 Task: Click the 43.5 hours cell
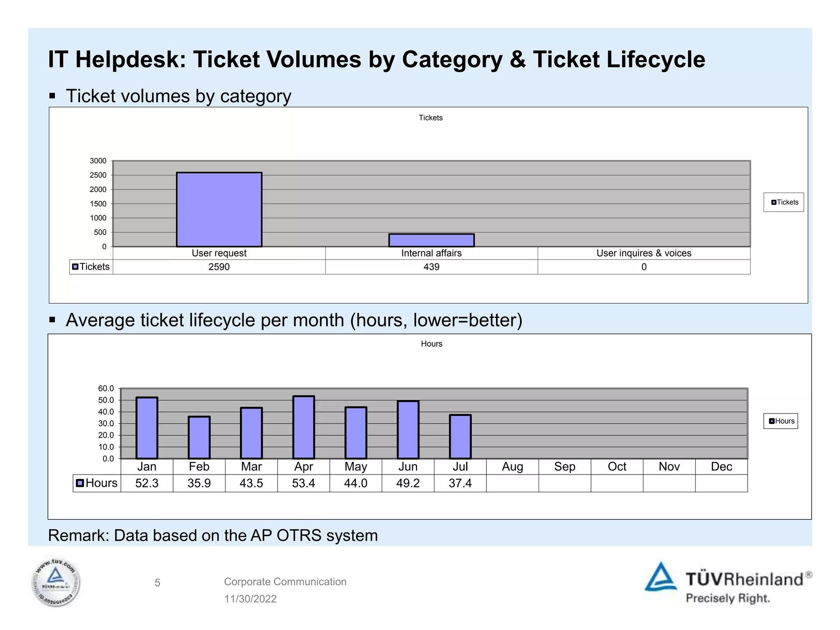click(251, 483)
